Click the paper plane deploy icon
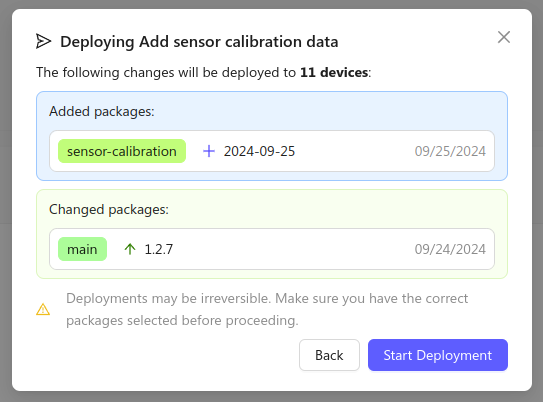 (44, 42)
